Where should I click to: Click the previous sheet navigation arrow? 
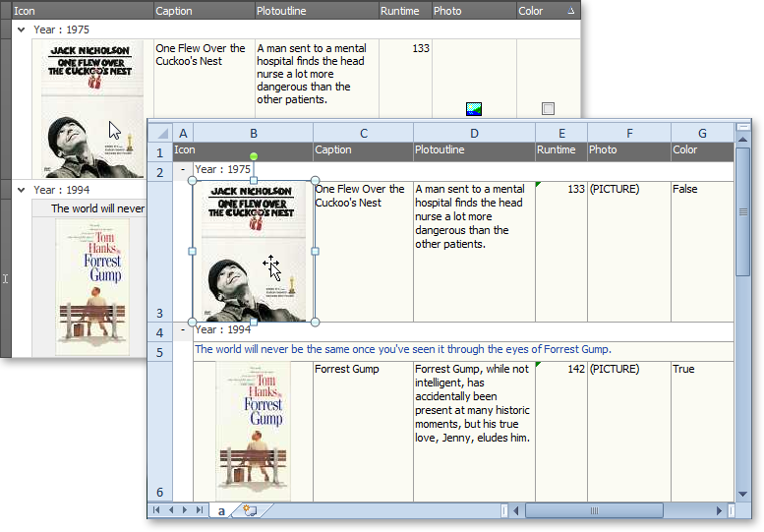coord(171,510)
